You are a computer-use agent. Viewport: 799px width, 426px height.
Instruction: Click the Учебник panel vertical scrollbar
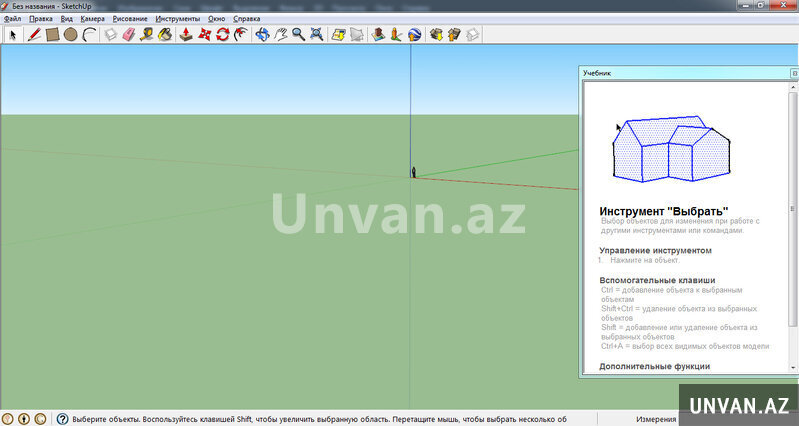[x=793, y=260]
